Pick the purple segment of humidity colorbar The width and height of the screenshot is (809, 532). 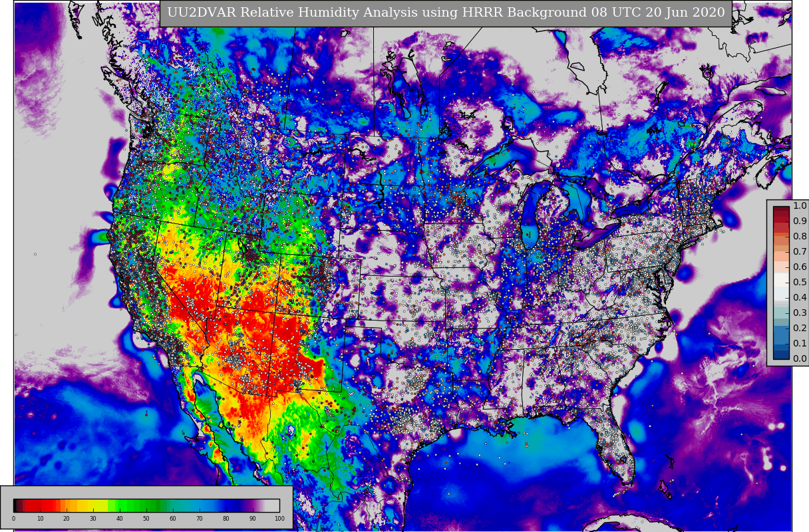251,505
